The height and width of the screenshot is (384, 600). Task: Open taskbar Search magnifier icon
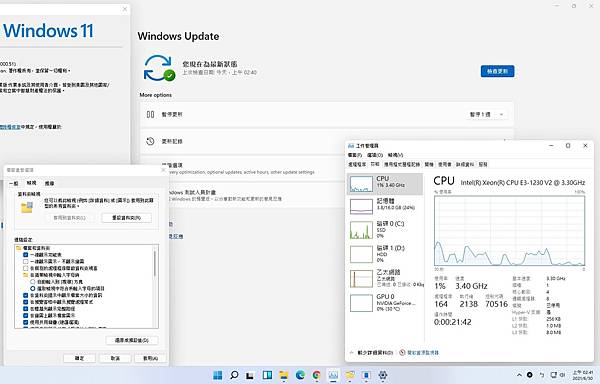coord(234,375)
